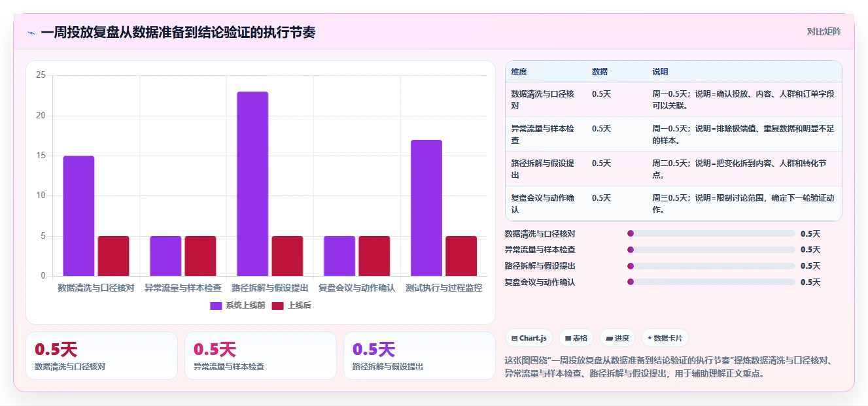Screen dimensions: 868x406
Task: Click the purple bar for 复盘会议与动作确认
Action: coord(339,256)
